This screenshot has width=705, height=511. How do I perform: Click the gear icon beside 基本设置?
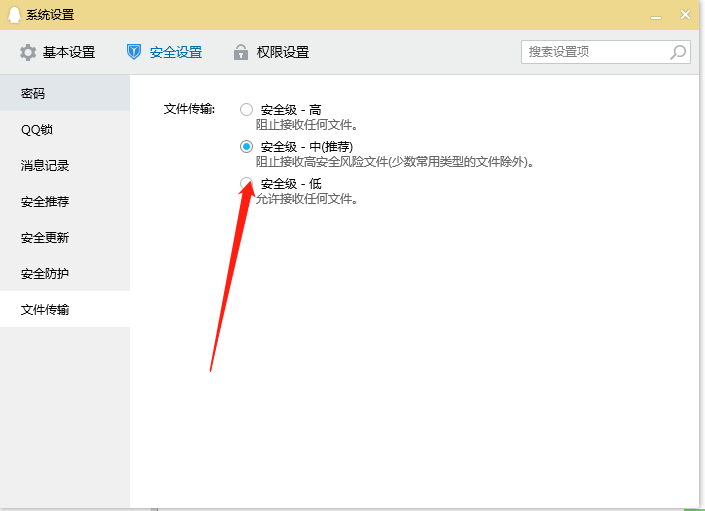coord(28,52)
